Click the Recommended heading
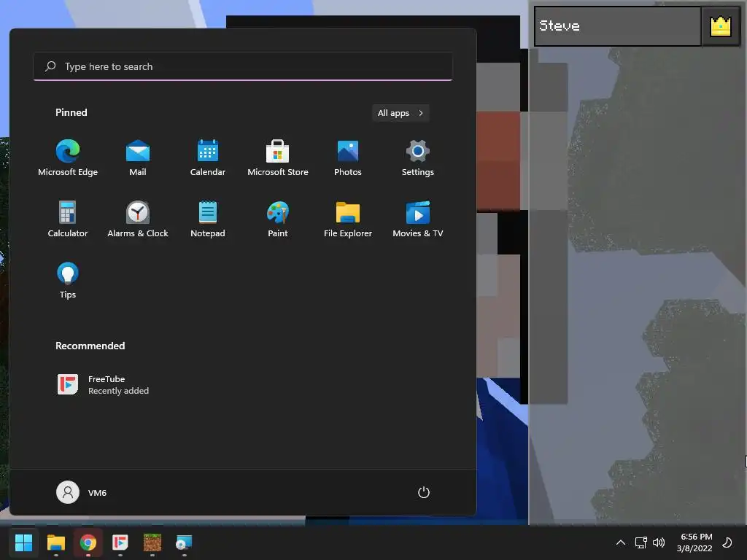The width and height of the screenshot is (747, 560). coord(90,346)
